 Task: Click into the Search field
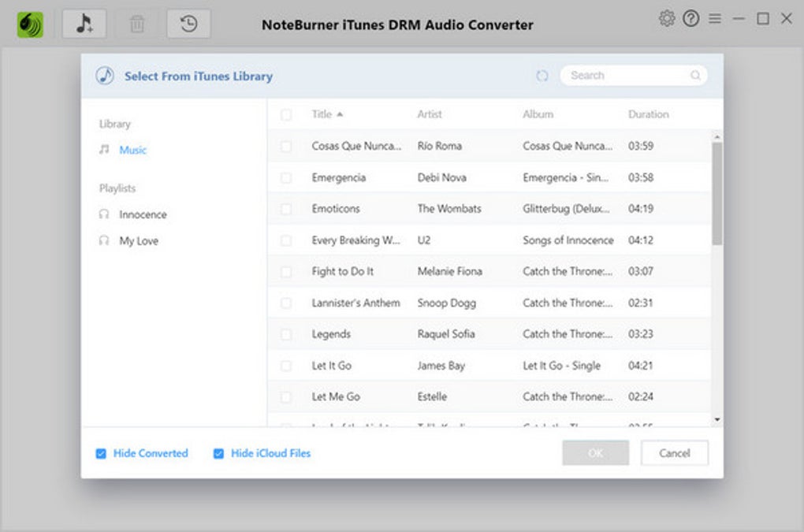(633, 76)
